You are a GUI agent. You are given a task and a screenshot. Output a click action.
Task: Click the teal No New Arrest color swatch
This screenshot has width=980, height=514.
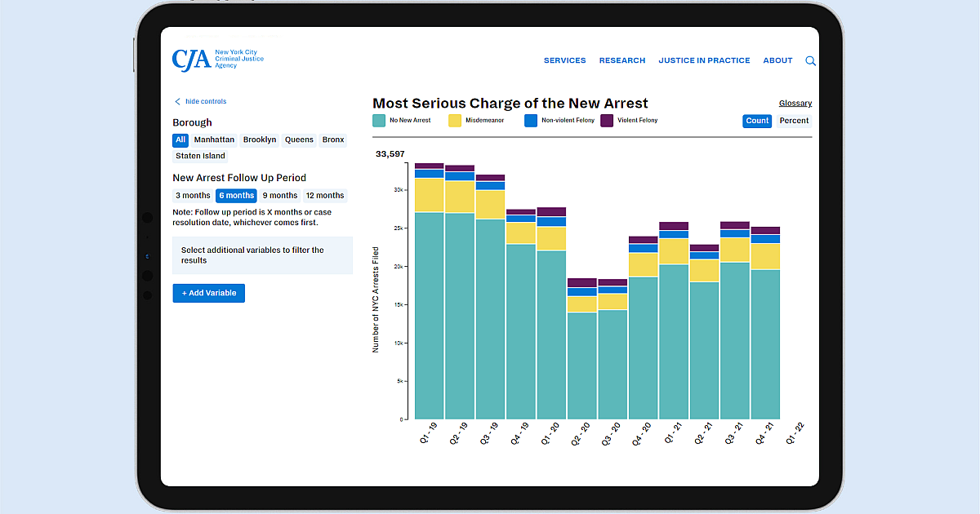[379, 120]
